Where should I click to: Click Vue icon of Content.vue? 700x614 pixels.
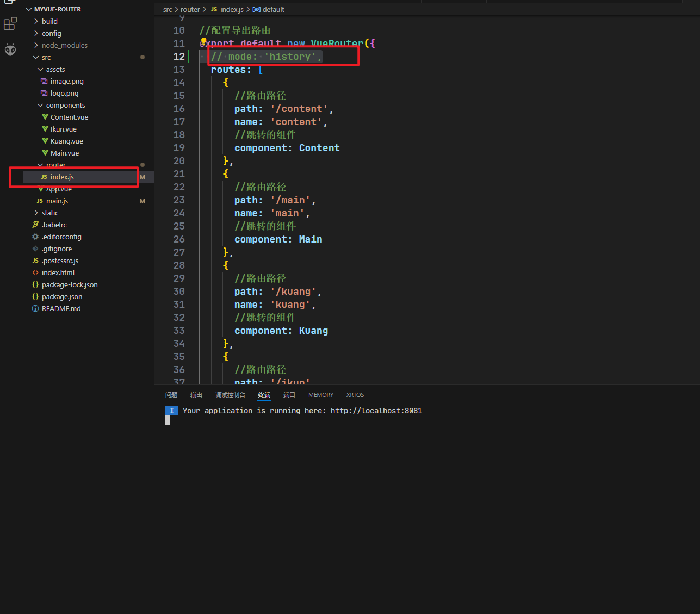tap(45, 117)
